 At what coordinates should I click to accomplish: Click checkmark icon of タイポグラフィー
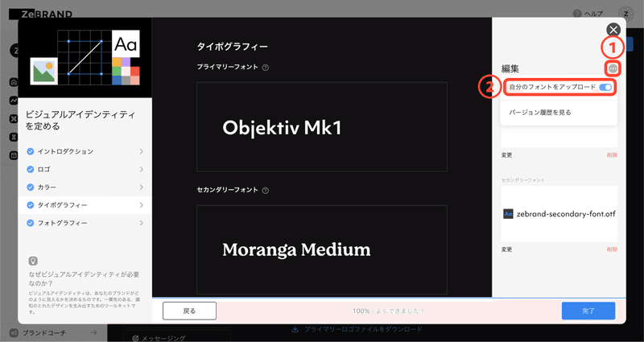(30, 205)
